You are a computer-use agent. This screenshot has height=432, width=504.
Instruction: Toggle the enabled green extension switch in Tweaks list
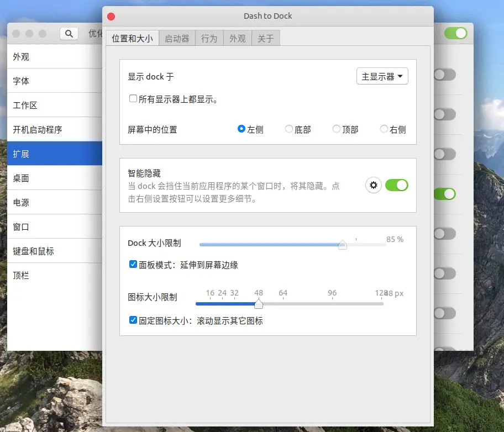tap(445, 194)
